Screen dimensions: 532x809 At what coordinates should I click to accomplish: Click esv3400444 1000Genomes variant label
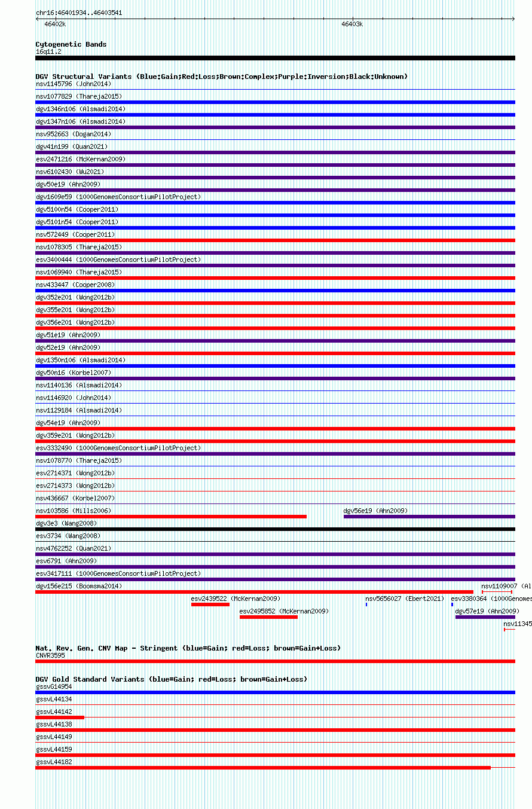tap(118, 260)
